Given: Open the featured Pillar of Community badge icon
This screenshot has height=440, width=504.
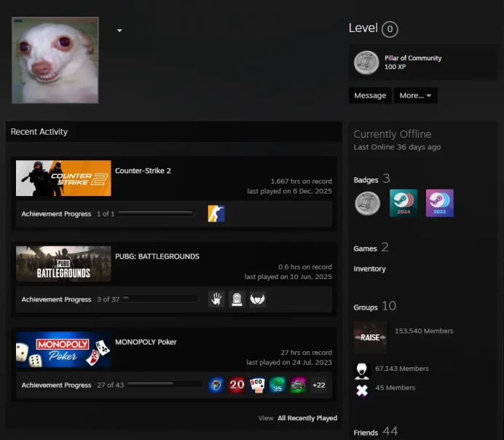Looking at the screenshot, I should click(366, 63).
